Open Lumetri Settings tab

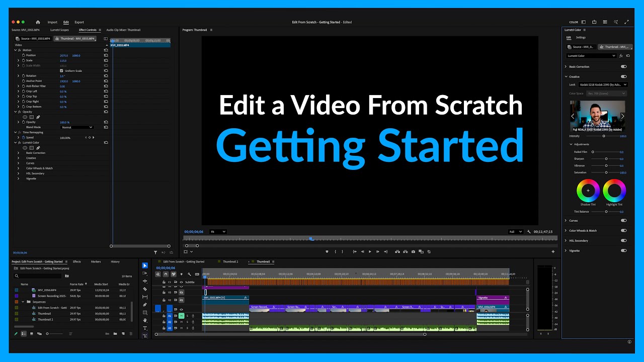[581, 37]
